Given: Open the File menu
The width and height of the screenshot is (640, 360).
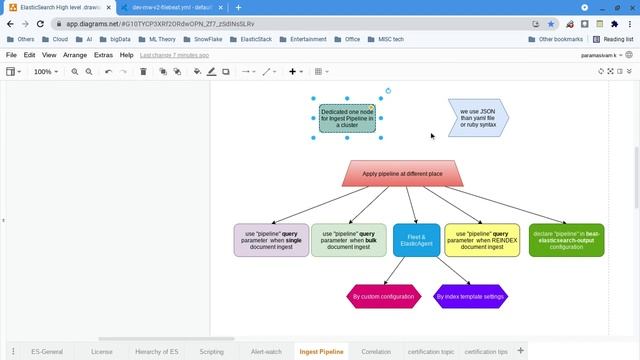Looking at the screenshot, I should coord(11,55).
